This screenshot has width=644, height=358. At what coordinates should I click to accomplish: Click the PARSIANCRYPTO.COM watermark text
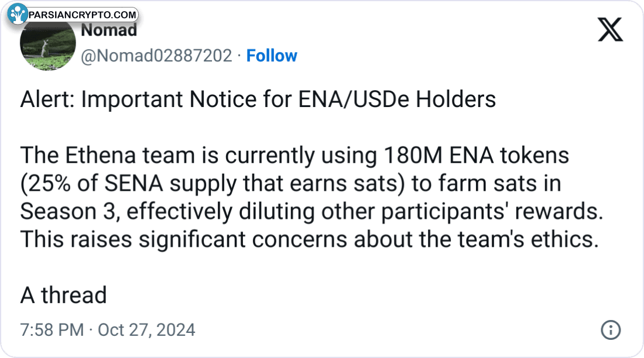83,14
